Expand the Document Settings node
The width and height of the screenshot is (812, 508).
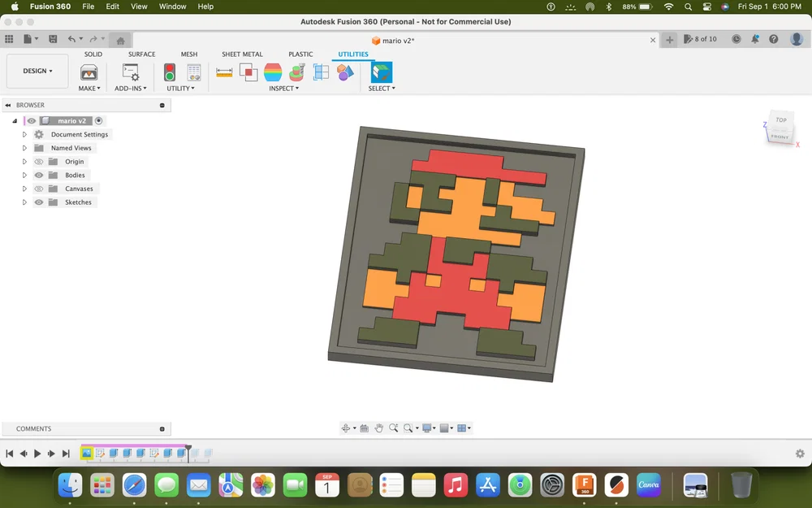click(24, 134)
